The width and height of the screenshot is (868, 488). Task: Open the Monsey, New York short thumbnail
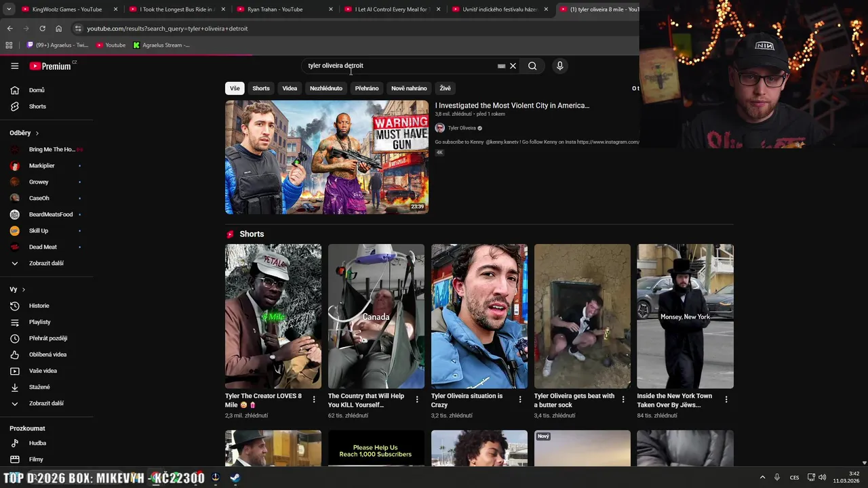685,317
